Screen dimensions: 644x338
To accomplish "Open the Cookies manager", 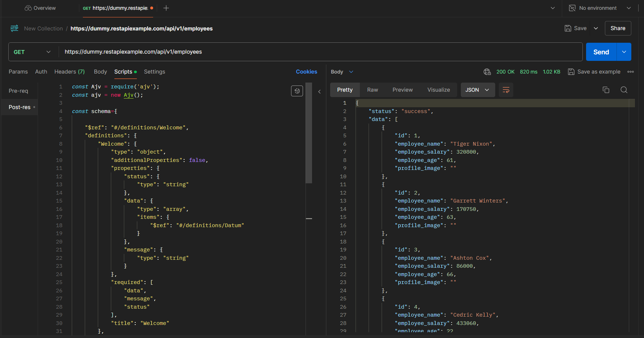I will click(x=307, y=72).
